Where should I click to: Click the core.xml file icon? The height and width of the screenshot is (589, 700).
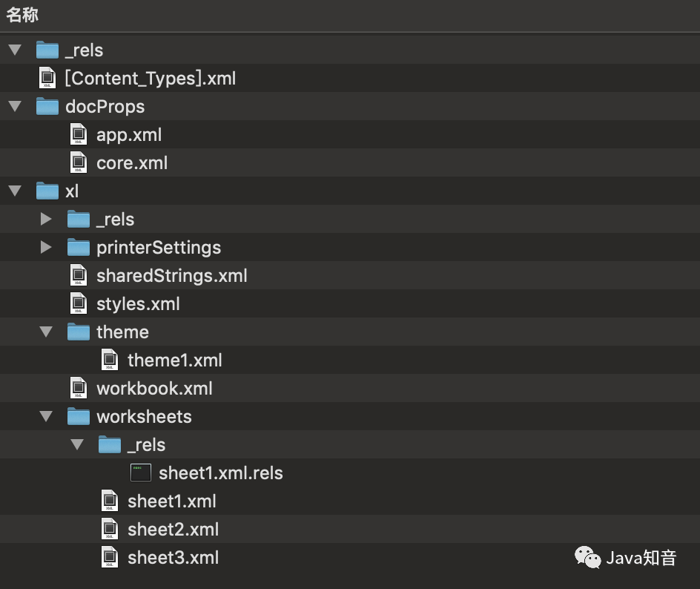(79, 163)
